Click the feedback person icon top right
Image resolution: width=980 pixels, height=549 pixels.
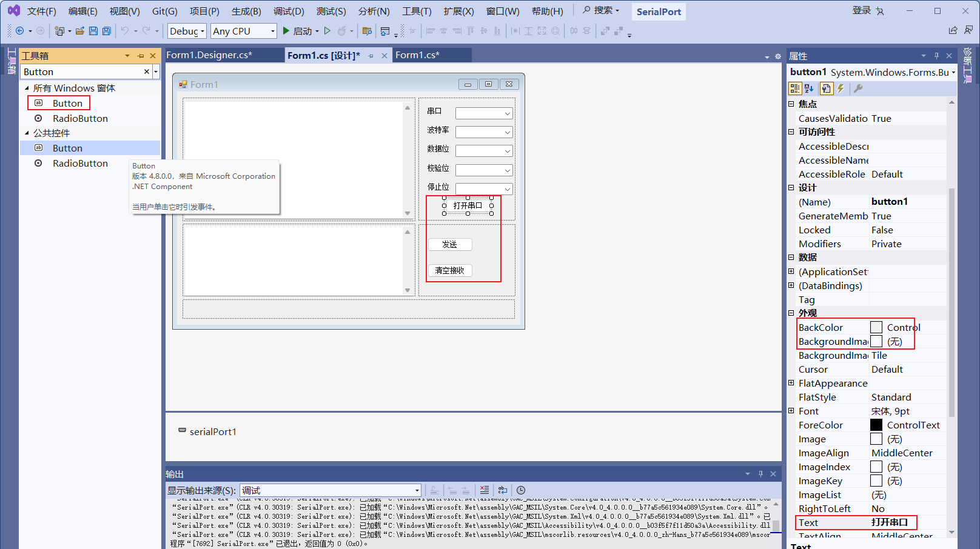coord(968,30)
